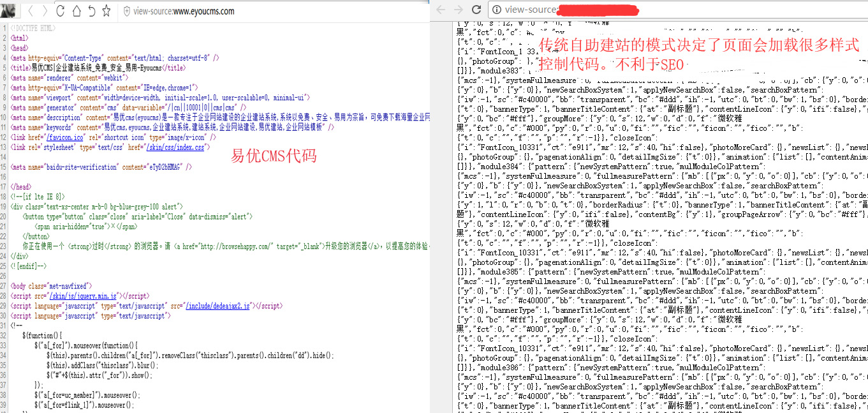
Task: Click the baidu-site-verification meta line
Action: [x=101, y=167]
